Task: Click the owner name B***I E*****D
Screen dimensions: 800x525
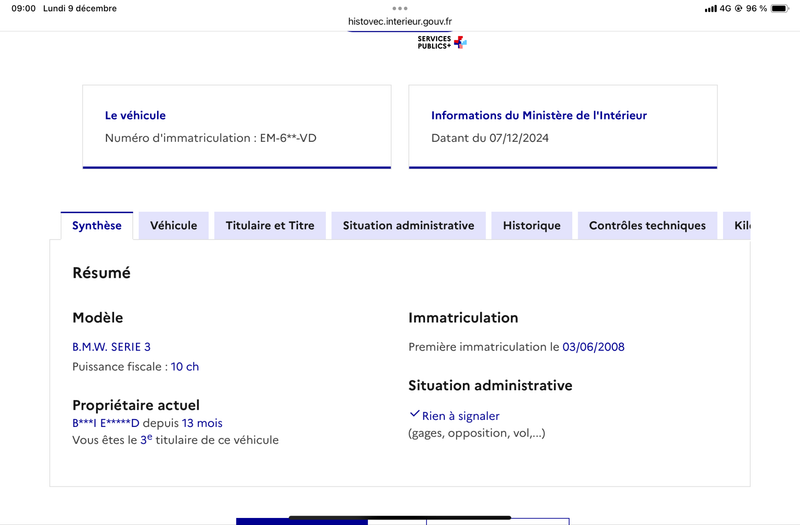Action: pyautogui.click(x=106, y=423)
